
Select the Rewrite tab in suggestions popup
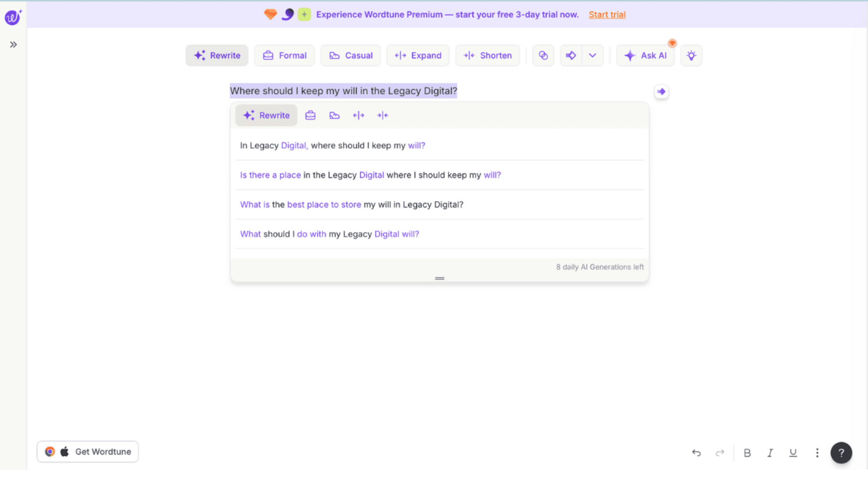tap(266, 115)
